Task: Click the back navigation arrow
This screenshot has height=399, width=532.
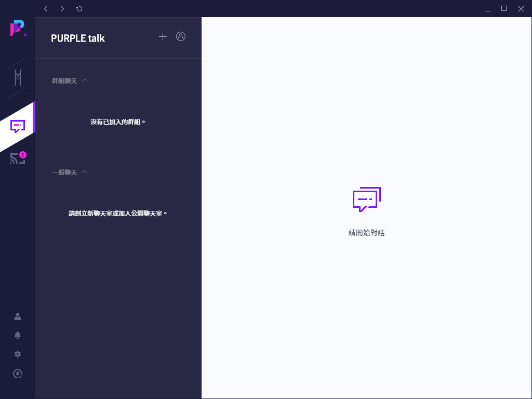Action: 46,9
